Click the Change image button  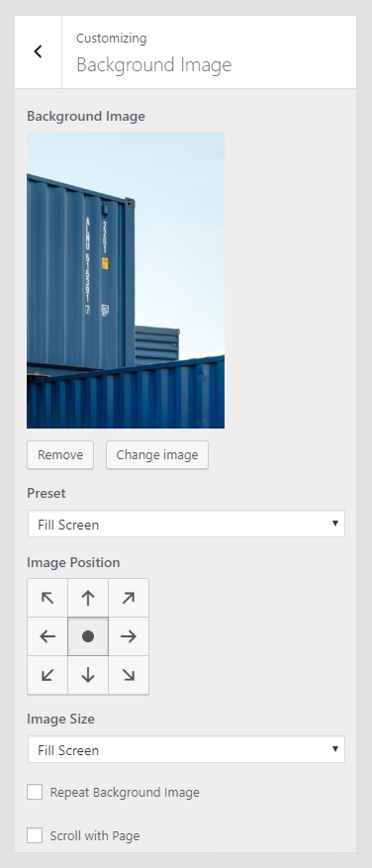157,455
